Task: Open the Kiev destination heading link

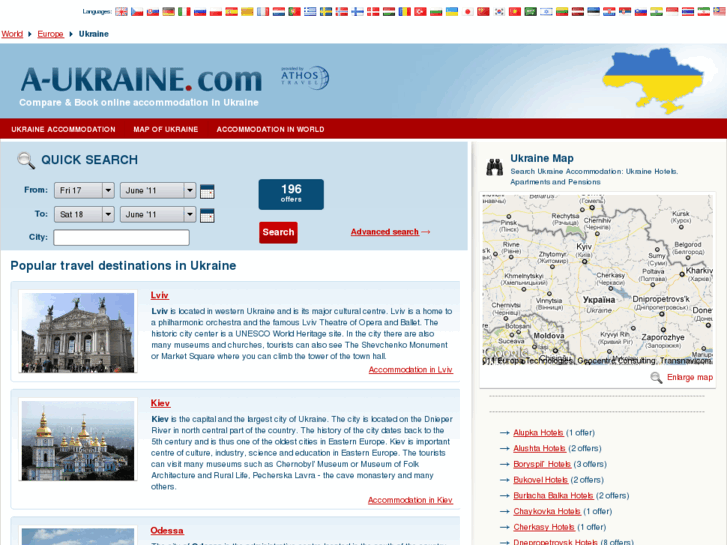Action: [160, 404]
